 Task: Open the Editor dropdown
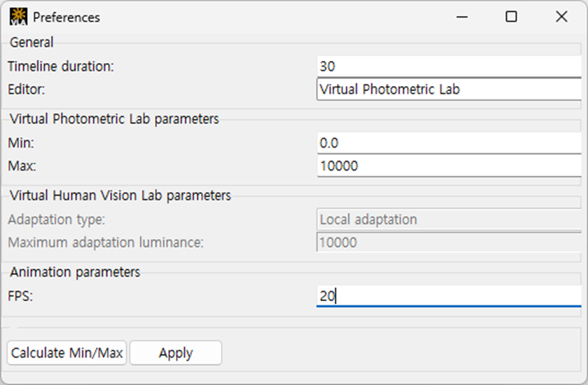point(449,90)
